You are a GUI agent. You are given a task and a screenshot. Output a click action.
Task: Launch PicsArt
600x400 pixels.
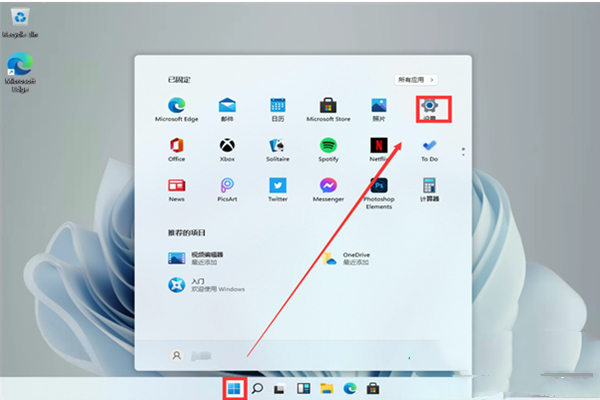point(227,190)
